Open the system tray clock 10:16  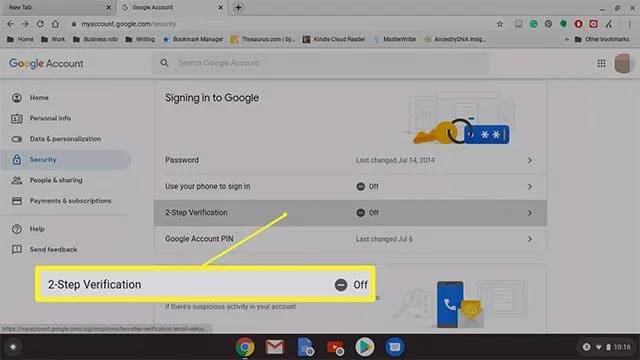coord(622,347)
